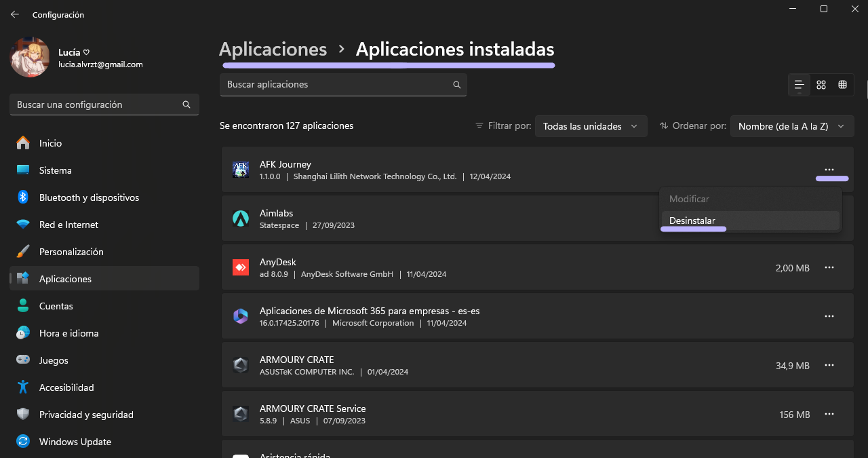Viewport: 868px width, 458px height.
Task: Click the ARMOURY CRATE app icon
Action: tap(241, 364)
